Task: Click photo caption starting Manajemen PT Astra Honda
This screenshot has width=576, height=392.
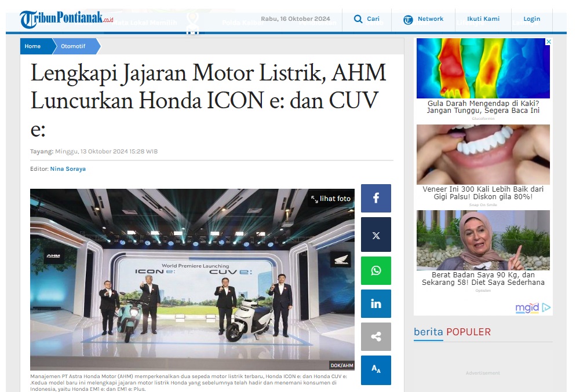Action: click(x=188, y=383)
